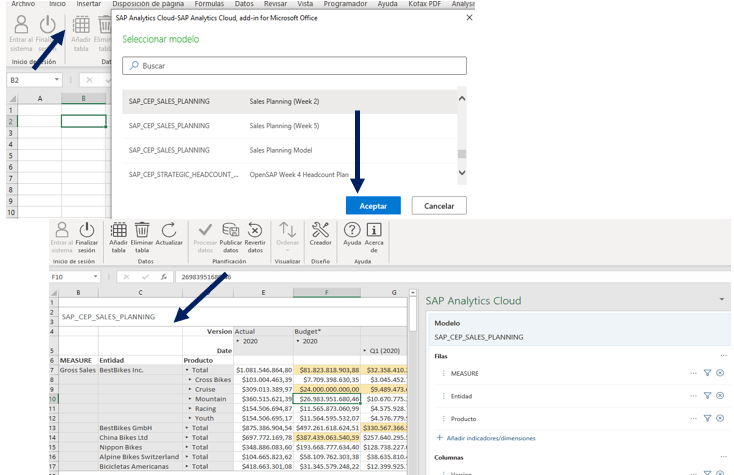Click Añadir tabla in lower ribbon
The height and width of the screenshot is (475, 734).
click(118, 231)
